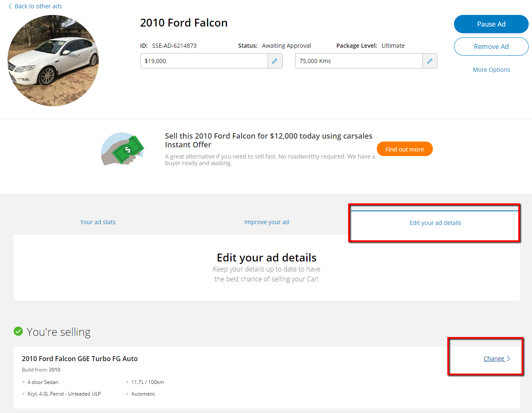Select the Edit your ad details tab

pyautogui.click(x=435, y=223)
